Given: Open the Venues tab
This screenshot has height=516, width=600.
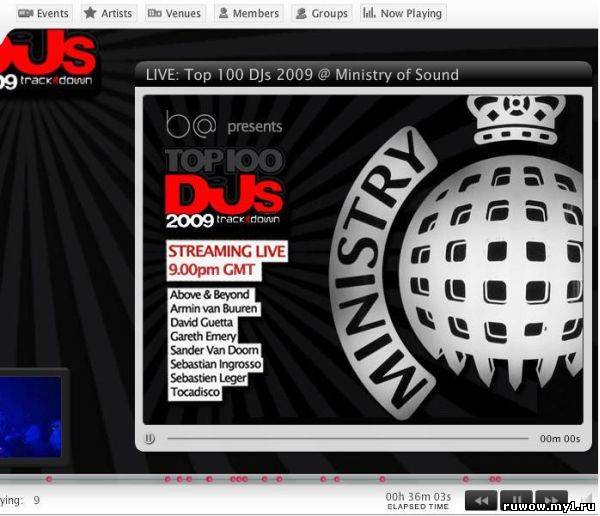Looking at the screenshot, I should [x=174, y=13].
